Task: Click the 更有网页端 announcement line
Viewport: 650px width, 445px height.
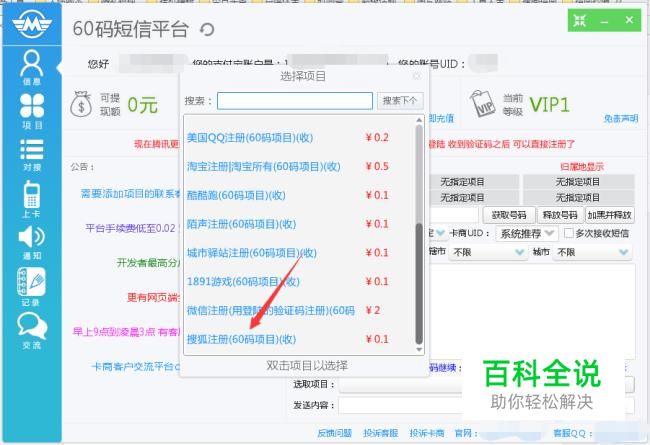Action: (153, 297)
